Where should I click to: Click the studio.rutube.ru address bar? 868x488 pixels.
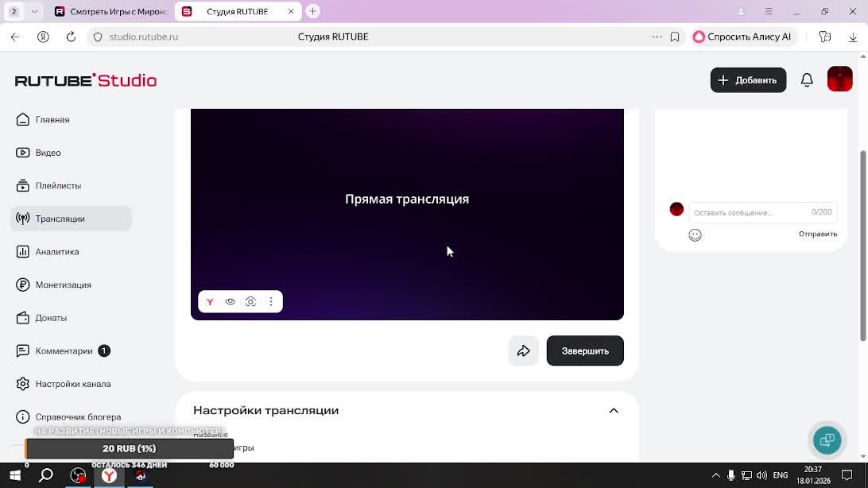[x=143, y=37]
